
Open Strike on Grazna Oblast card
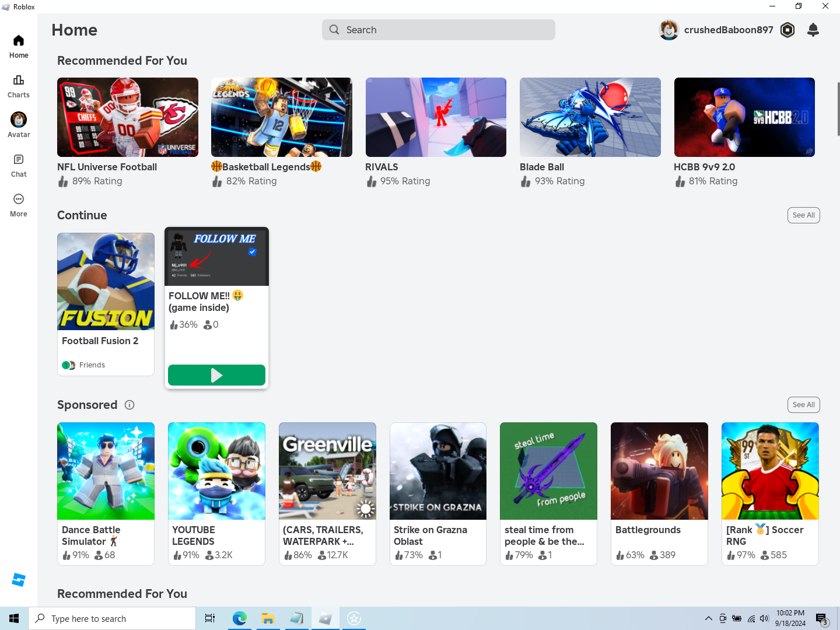438,494
